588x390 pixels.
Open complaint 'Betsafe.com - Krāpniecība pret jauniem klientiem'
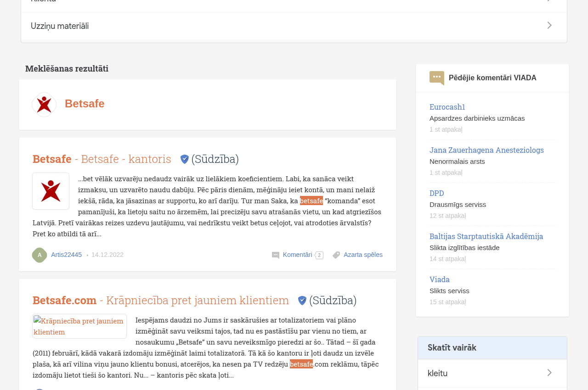click(161, 300)
